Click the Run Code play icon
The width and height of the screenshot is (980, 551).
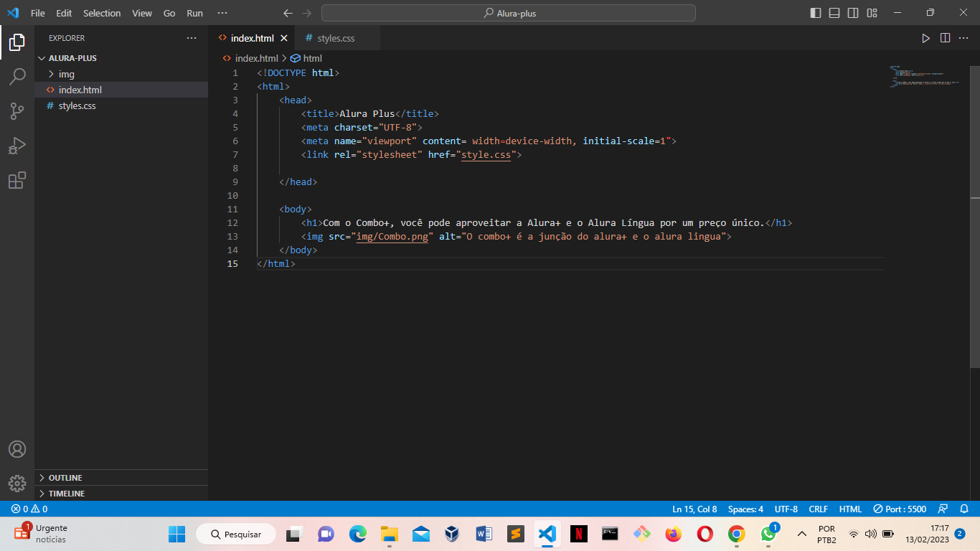coord(925,38)
